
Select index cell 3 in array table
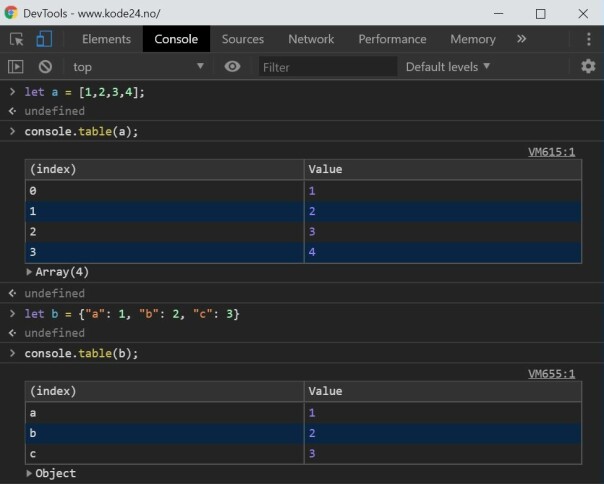pos(164,252)
